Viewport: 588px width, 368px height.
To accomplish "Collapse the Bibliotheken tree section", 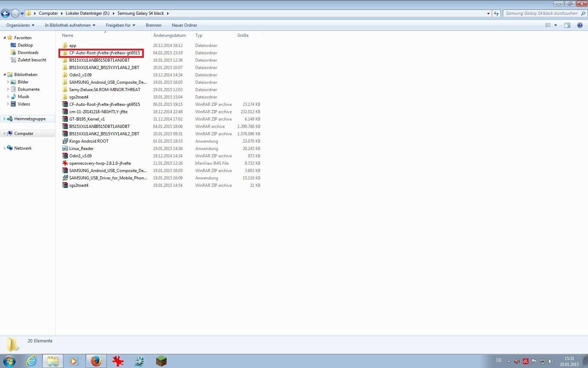I will [x=5, y=75].
